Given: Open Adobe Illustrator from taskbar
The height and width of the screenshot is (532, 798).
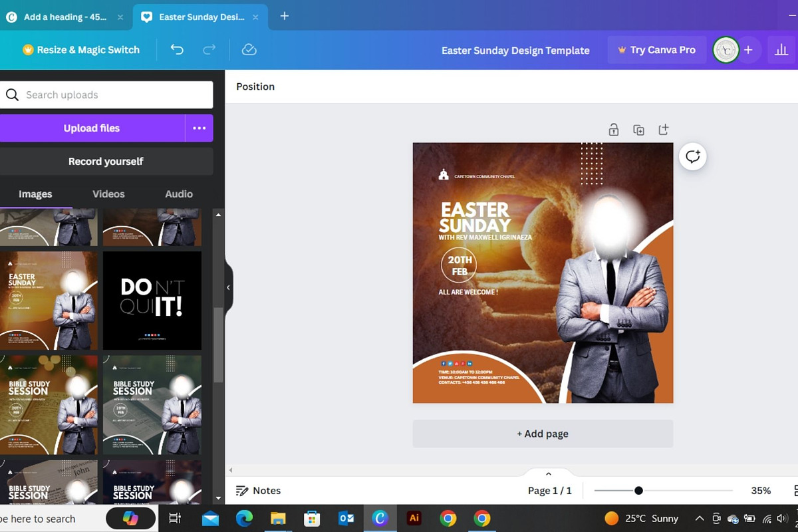Looking at the screenshot, I should tap(414, 518).
